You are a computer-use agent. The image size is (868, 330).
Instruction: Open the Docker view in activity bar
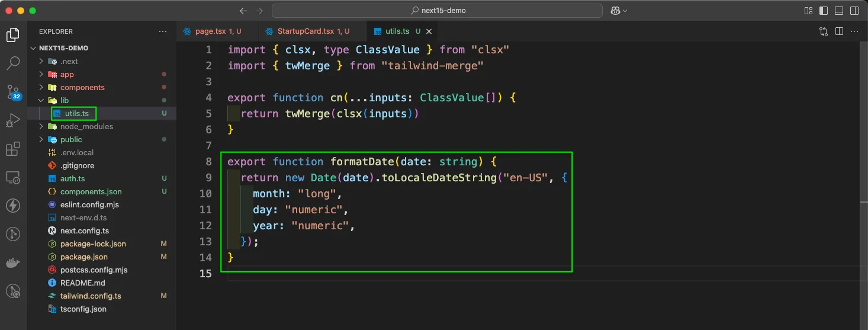(13, 262)
